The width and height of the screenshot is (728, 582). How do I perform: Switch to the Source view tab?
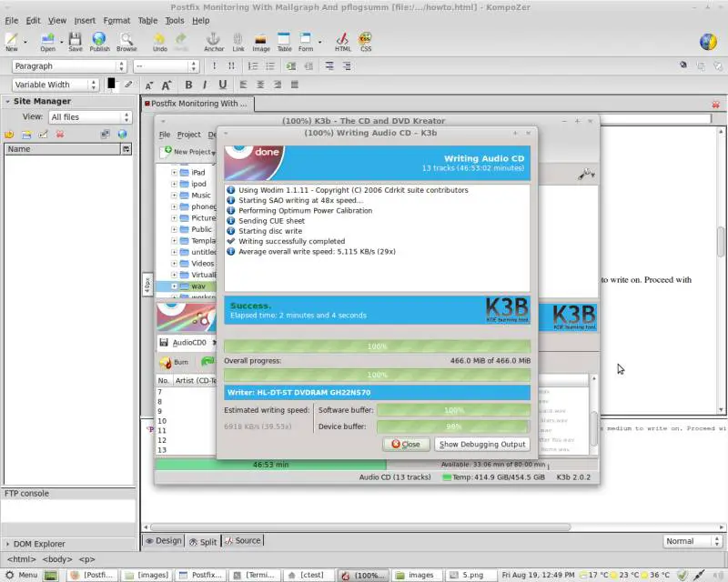243,541
